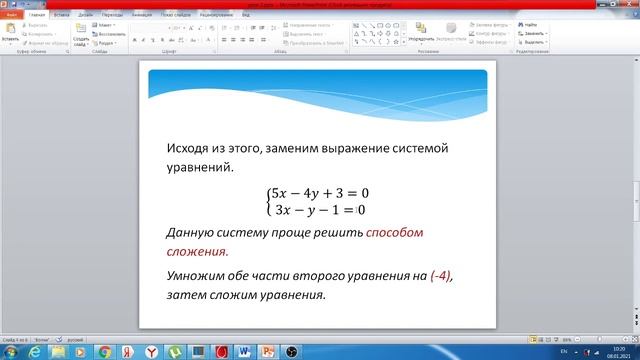Center the text alignment
Viewport: 640px width, 360px height.
click(233, 40)
